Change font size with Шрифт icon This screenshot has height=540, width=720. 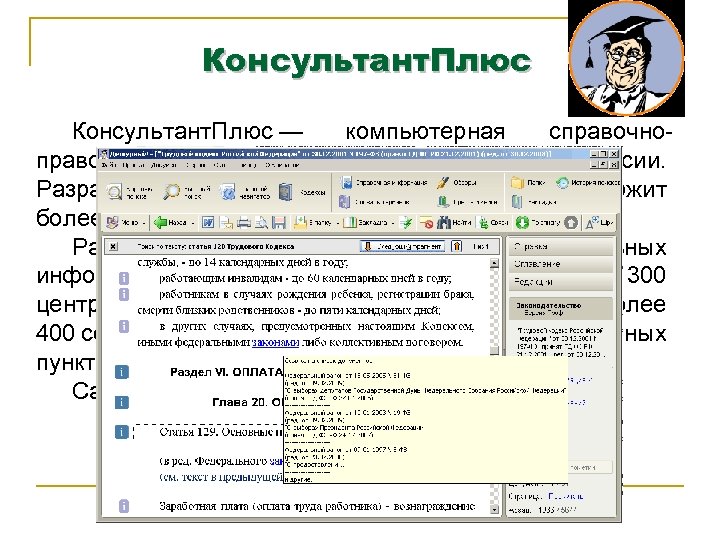592,223
